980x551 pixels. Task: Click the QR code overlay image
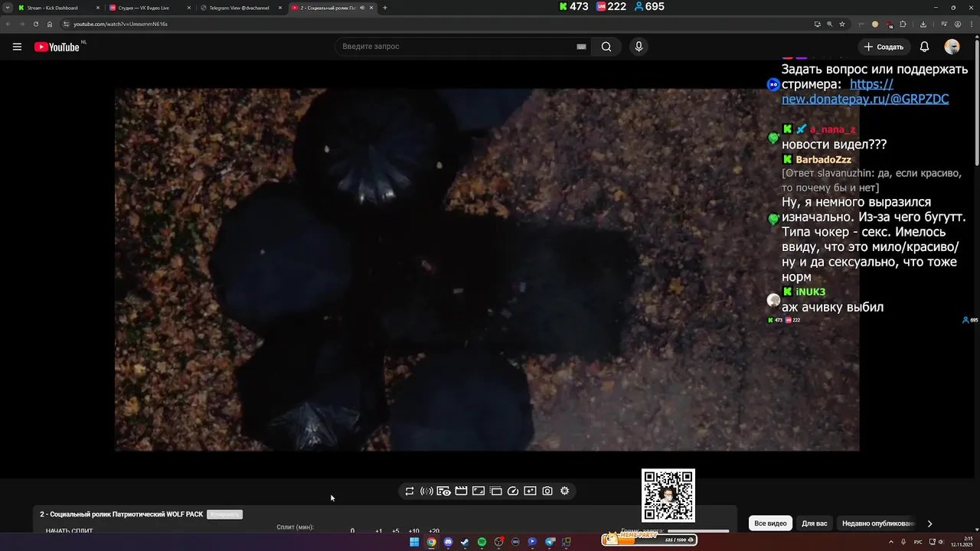click(x=668, y=495)
